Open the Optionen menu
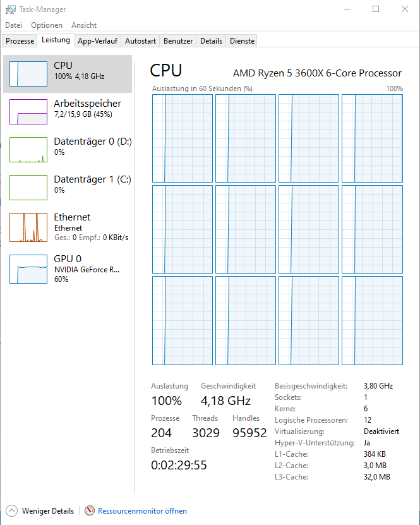This screenshot has width=420, height=525. (x=47, y=25)
